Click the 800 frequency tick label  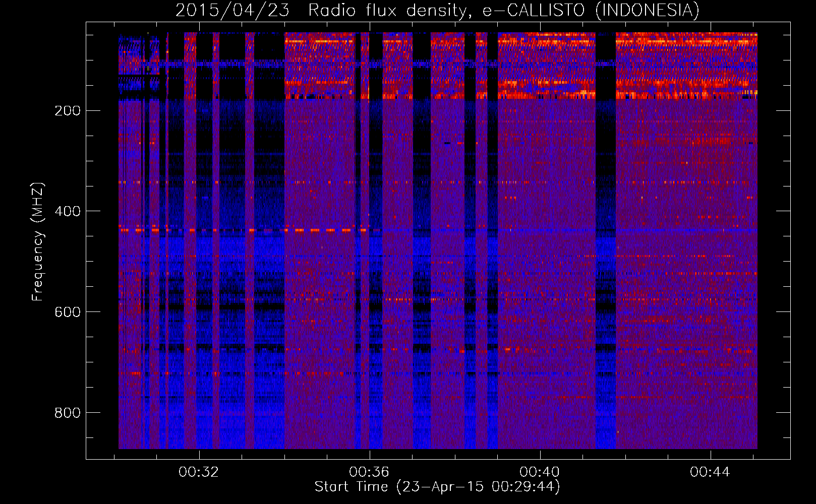[68, 413]
